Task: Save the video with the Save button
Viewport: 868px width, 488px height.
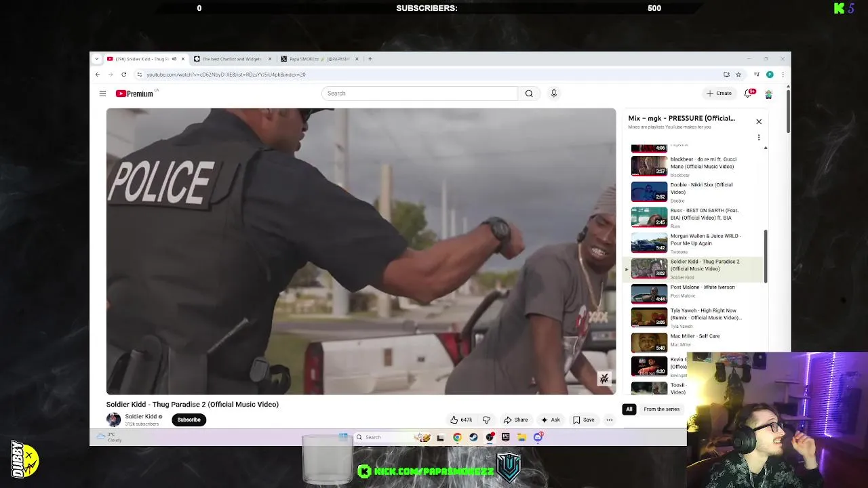Action: [583, 420]
